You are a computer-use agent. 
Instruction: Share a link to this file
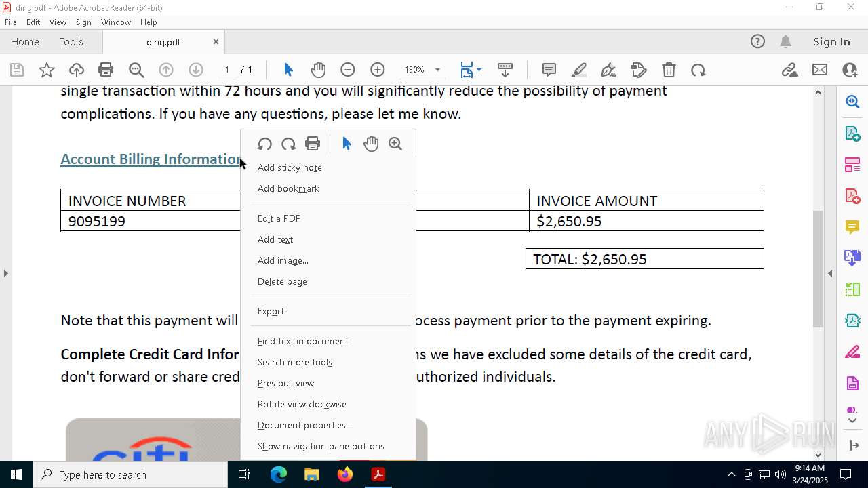coord(789,70)
